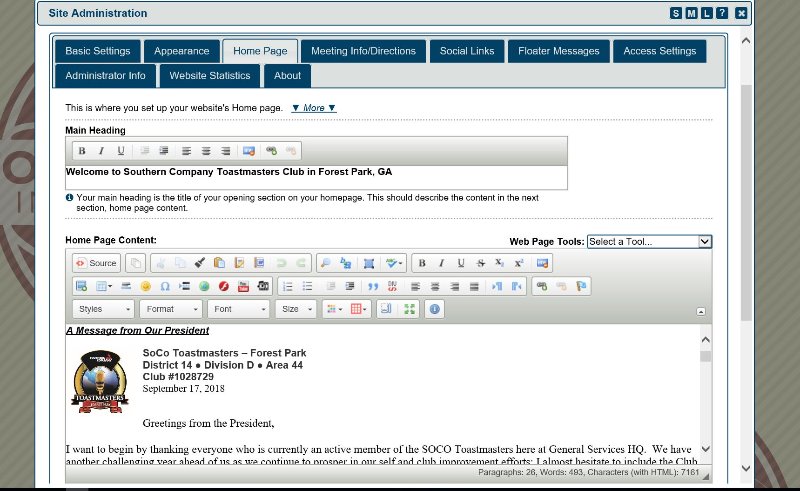This screenshot has width=800, height=491.
Task: Switch to the Appearance tab
Action: (182, 51)
